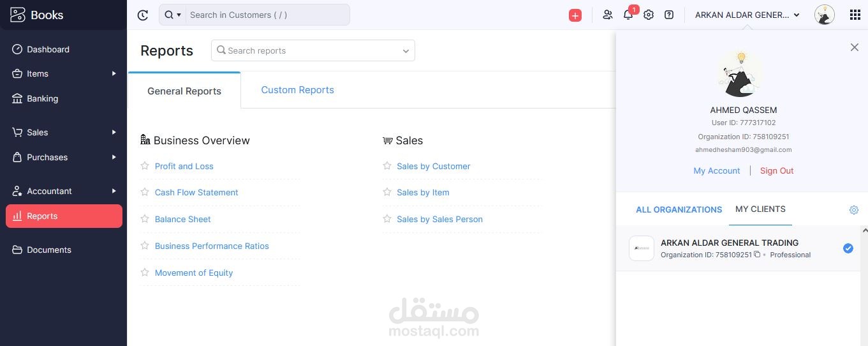Image resolution: width=868 pixels, height=346 pixels.
Task: Open the apps grid launcher icon
Action: 855,15
